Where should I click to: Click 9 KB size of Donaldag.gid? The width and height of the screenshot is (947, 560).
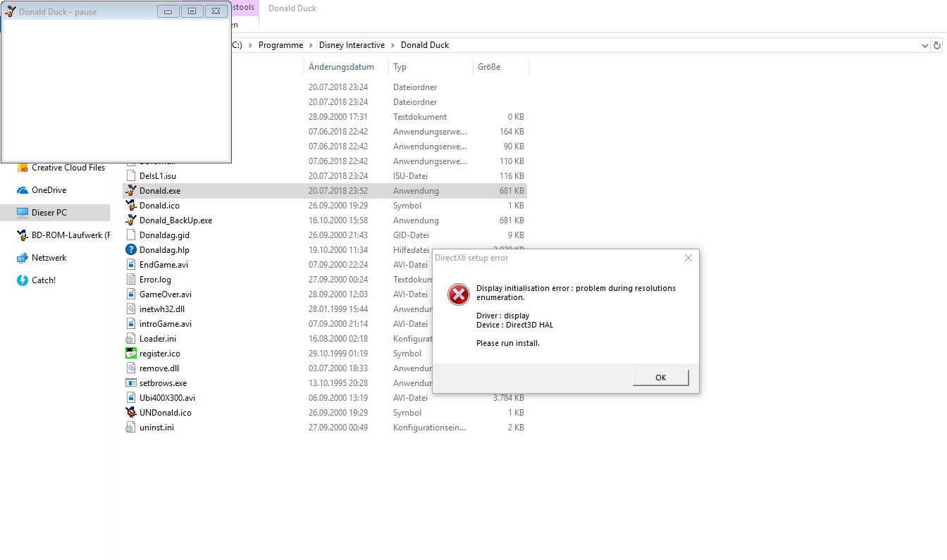(x=516, y=235)
